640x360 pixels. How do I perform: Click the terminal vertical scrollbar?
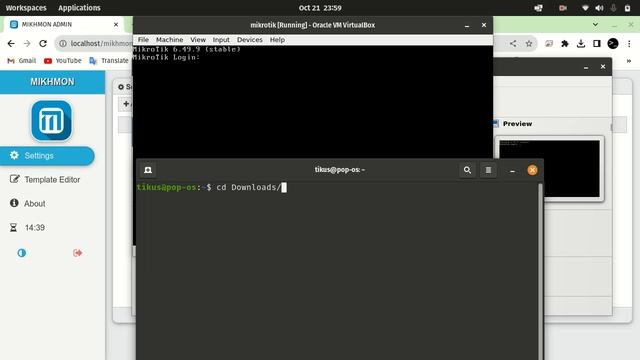click(x=540, y=271)
